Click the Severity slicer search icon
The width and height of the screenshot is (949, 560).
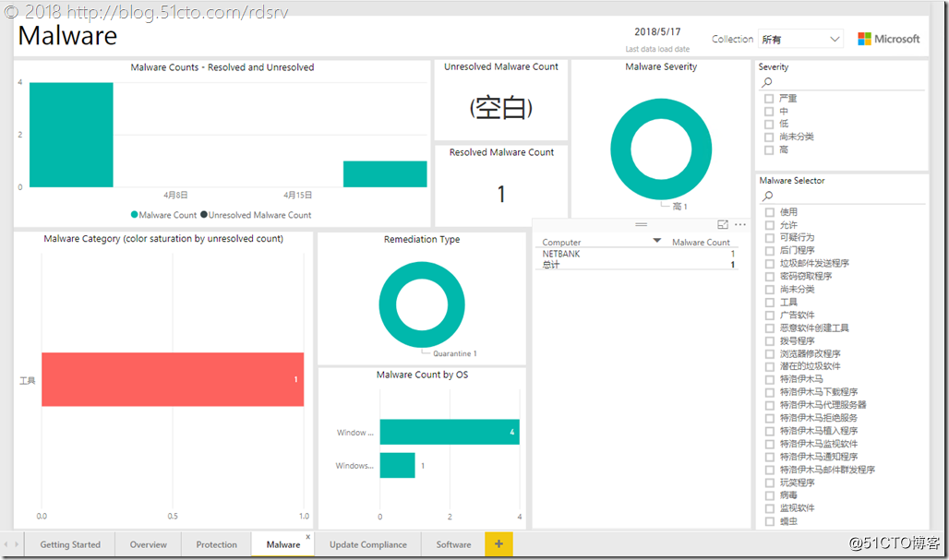pos(767,82)
